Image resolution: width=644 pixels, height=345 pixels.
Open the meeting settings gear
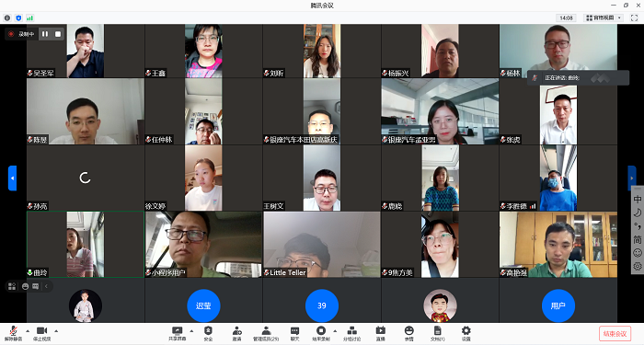coord(466,333)
